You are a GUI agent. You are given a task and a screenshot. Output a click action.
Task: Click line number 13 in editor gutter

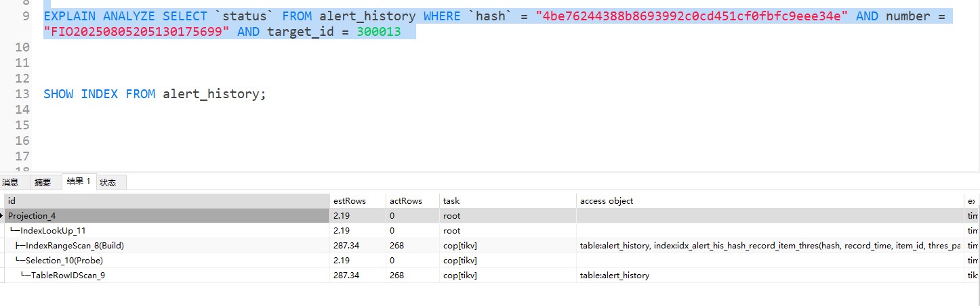tap(22, 94)
